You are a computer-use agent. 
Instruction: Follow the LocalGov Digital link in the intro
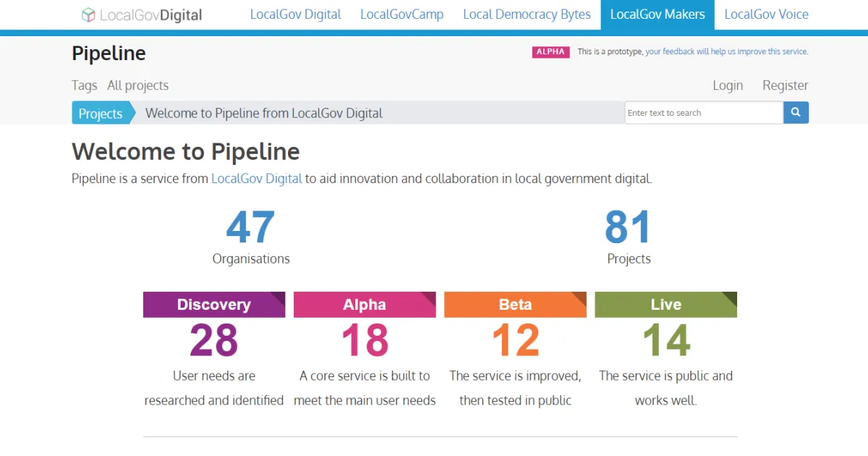point(256,179)
